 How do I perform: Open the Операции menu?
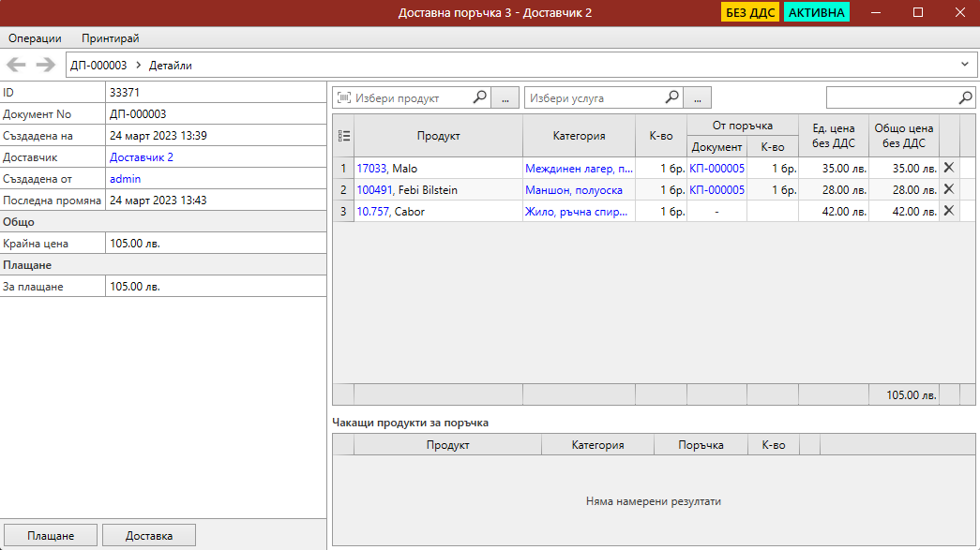point(35,38)
